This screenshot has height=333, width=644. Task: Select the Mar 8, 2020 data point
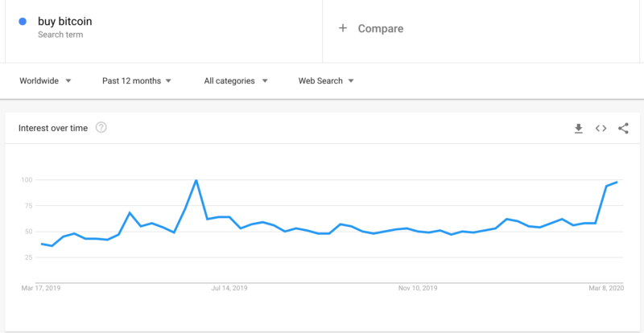coord(617,182)
